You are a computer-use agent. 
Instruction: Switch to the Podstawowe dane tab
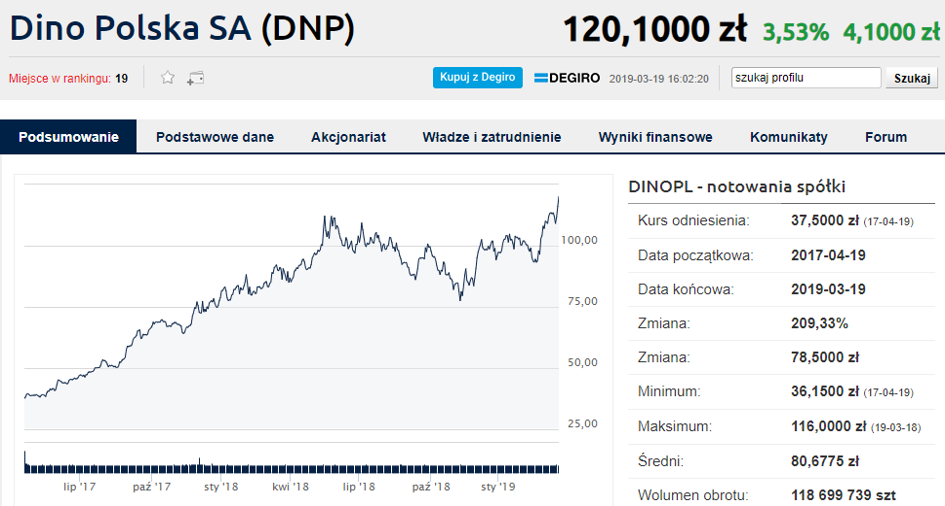coord(215,137)
